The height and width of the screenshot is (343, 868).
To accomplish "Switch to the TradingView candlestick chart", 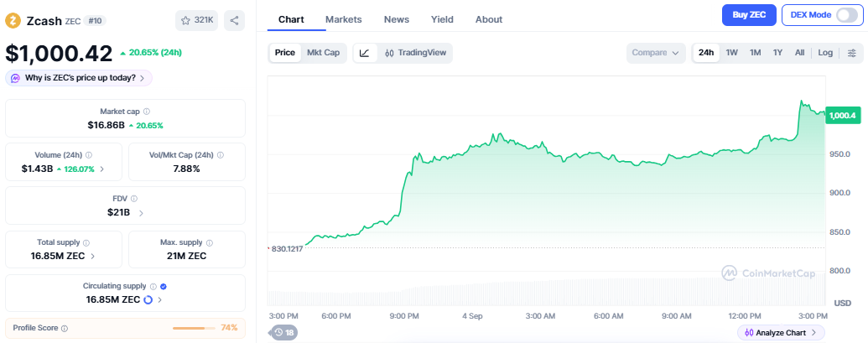I will click(x=415, y=53).
